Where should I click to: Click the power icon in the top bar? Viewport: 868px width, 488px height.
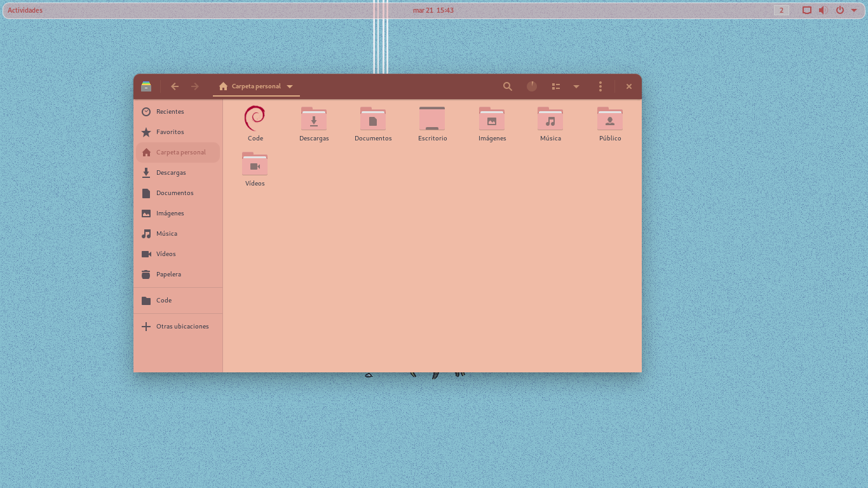(840, 10)
